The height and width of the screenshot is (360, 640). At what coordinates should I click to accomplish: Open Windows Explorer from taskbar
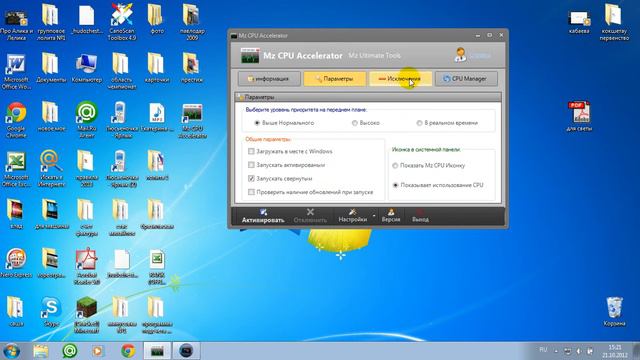click(40, 351)
